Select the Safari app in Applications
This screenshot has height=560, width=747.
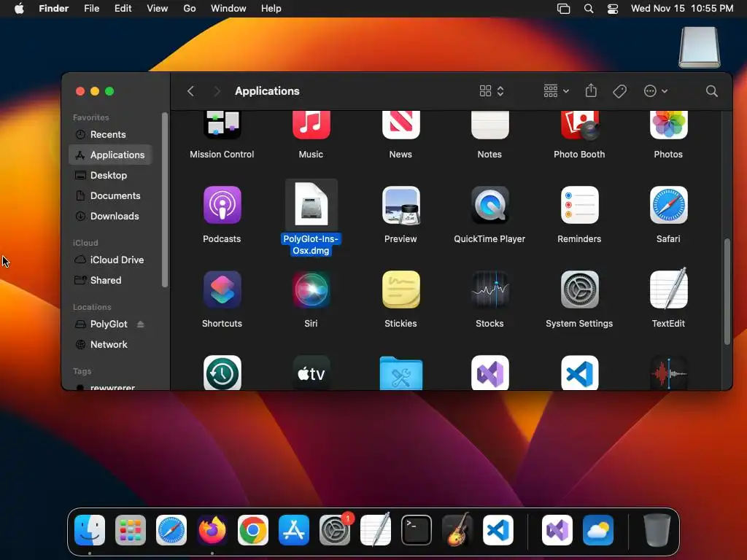(x=668, y=205)
